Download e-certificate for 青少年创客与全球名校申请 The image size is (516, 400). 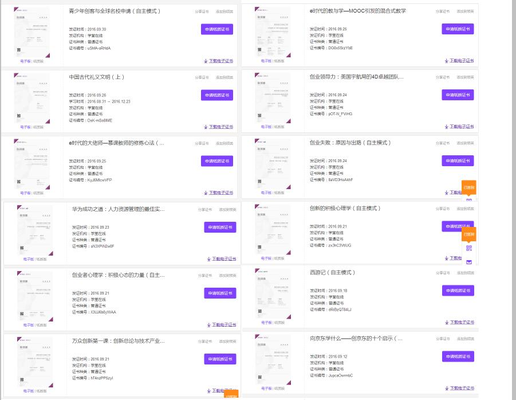[x=221, y=61]
